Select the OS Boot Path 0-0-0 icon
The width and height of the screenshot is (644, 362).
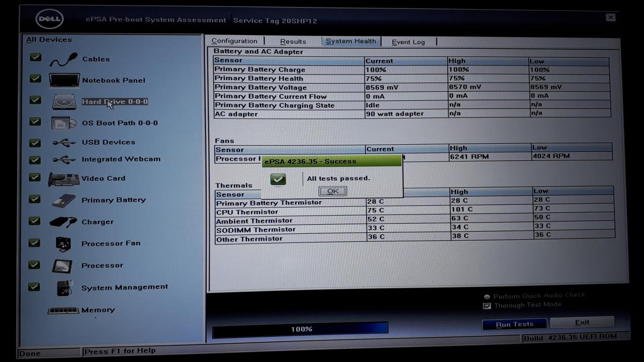[64, 123]
